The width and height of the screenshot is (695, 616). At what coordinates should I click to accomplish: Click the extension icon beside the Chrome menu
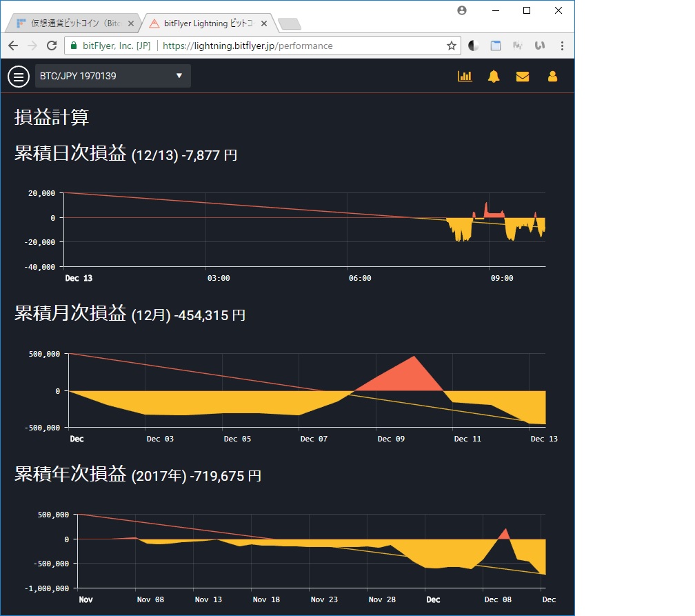[539, 46]
